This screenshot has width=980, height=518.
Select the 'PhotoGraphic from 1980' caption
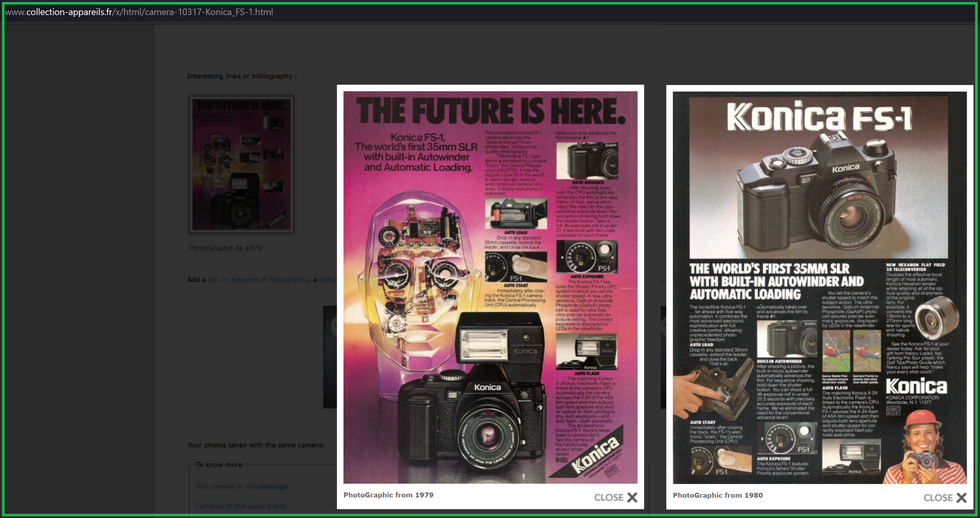coord(718,495)
